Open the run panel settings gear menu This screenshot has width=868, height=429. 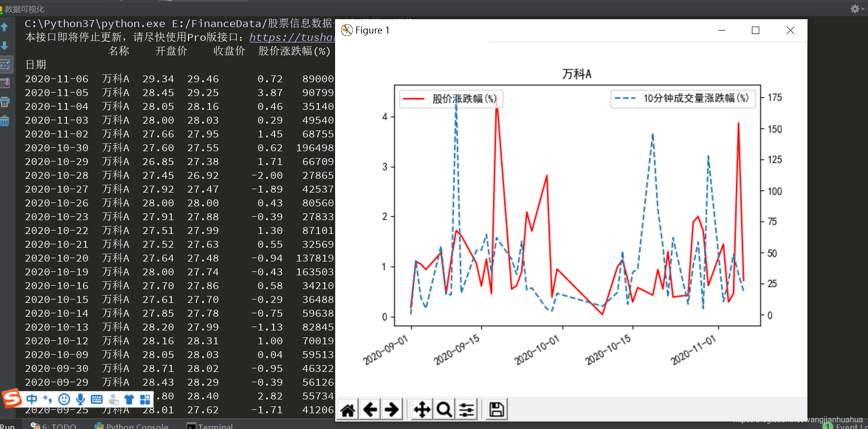tap(855, 9)
